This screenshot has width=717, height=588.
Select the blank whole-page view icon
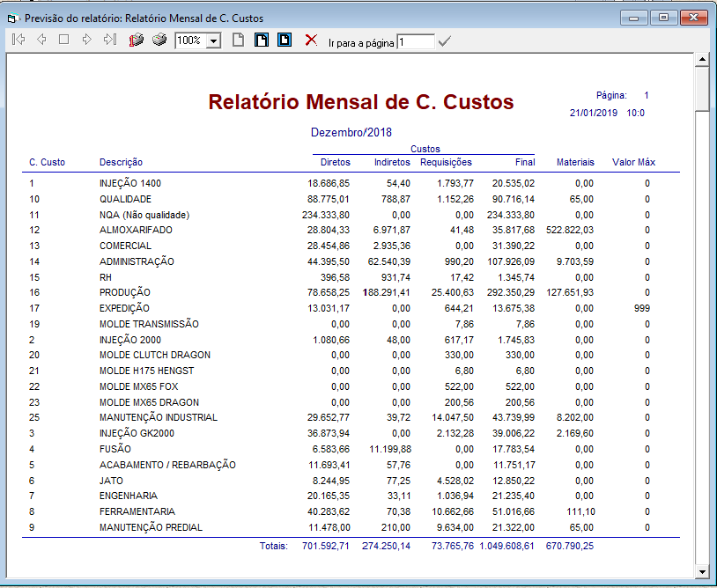(x=238, y=40)
